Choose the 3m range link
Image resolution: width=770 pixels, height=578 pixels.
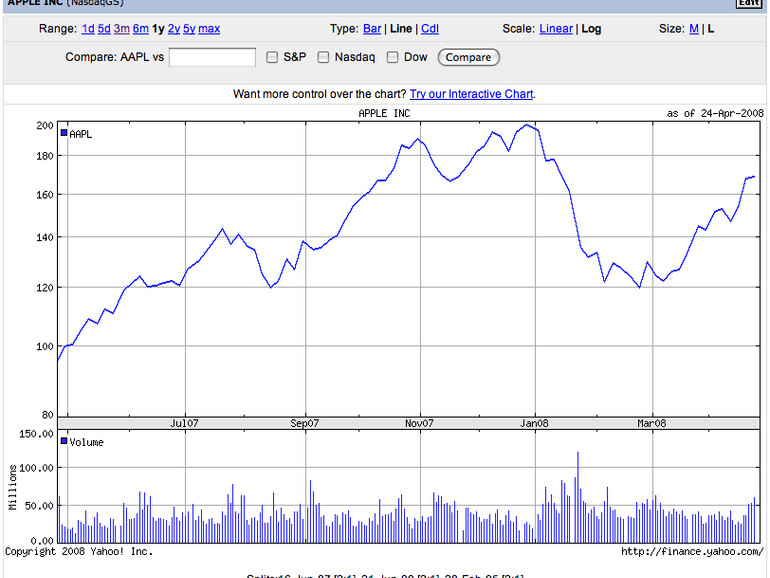[122, 29]
